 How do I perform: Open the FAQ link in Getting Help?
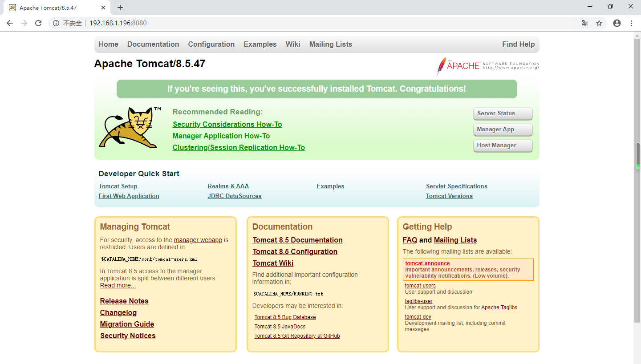(410, 240)
